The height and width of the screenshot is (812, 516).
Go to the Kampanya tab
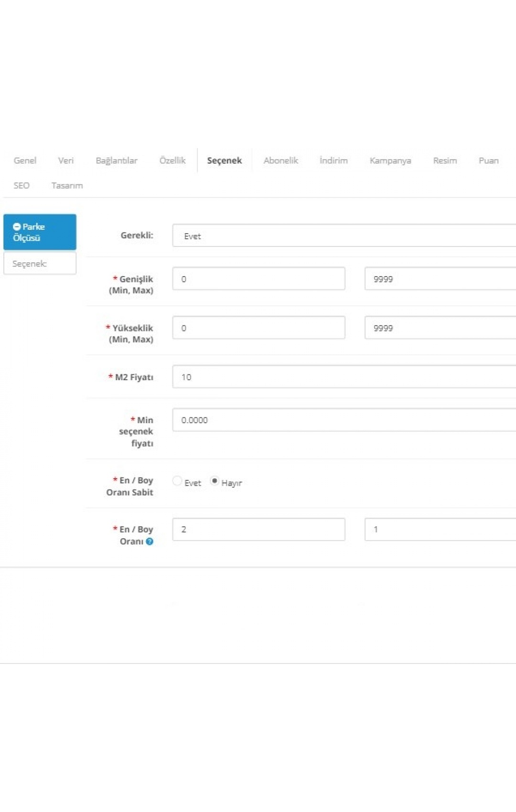(x=390, y=160)
